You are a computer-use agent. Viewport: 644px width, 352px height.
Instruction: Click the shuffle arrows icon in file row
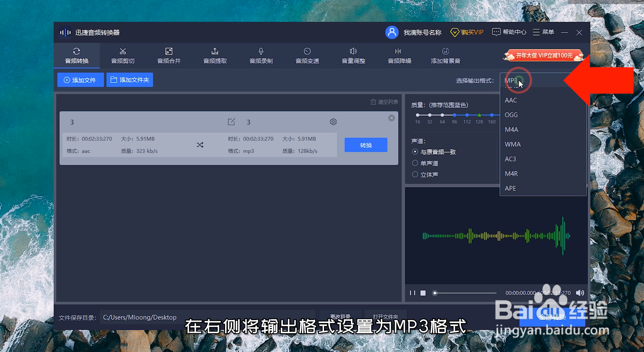click(200, 145)
